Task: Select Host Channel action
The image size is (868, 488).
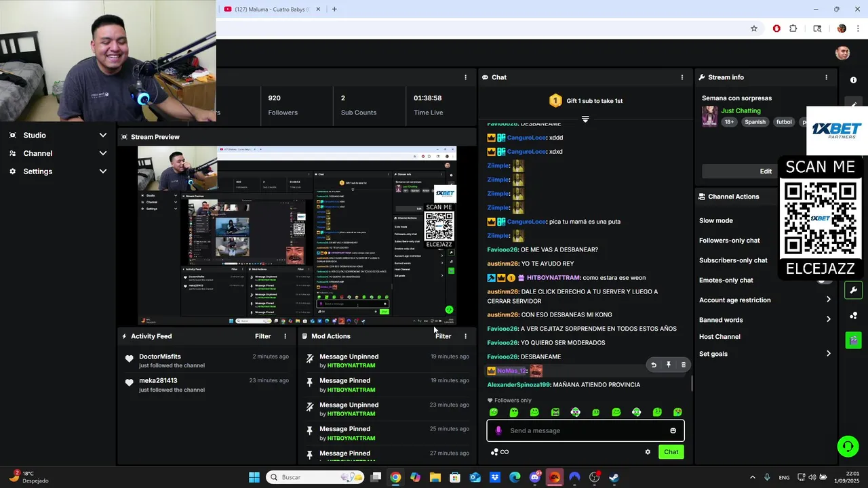Action: tap(719, 337)
